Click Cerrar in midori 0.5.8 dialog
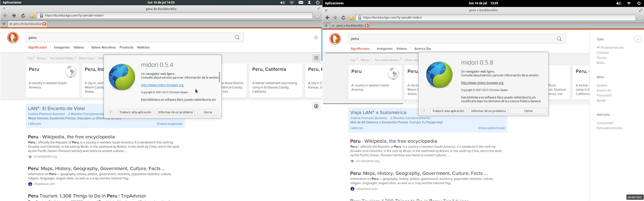644x201 pixels. [x=528, y=111]
